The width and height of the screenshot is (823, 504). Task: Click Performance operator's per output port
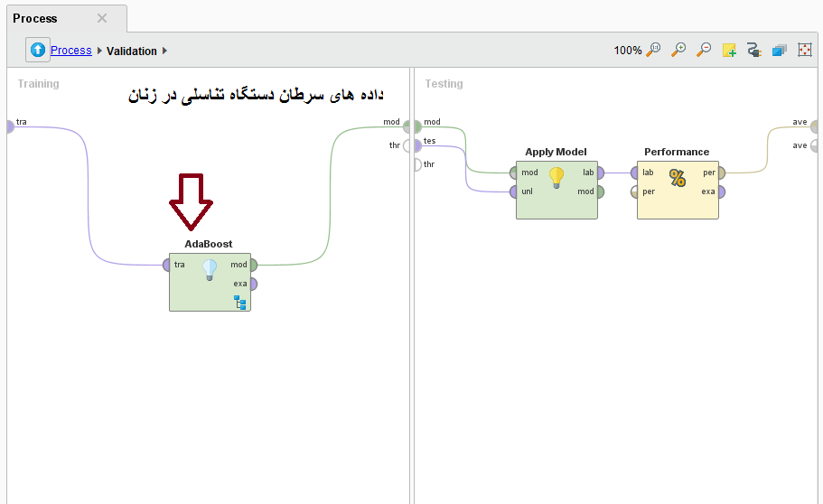(x=720, y=173)
